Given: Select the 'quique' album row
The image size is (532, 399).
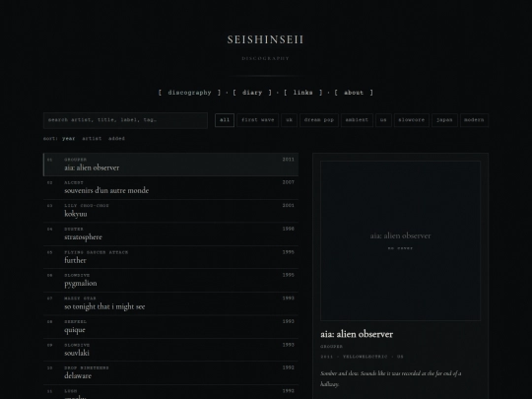Looking at the screenshot, I should click(x=170, y=327).
